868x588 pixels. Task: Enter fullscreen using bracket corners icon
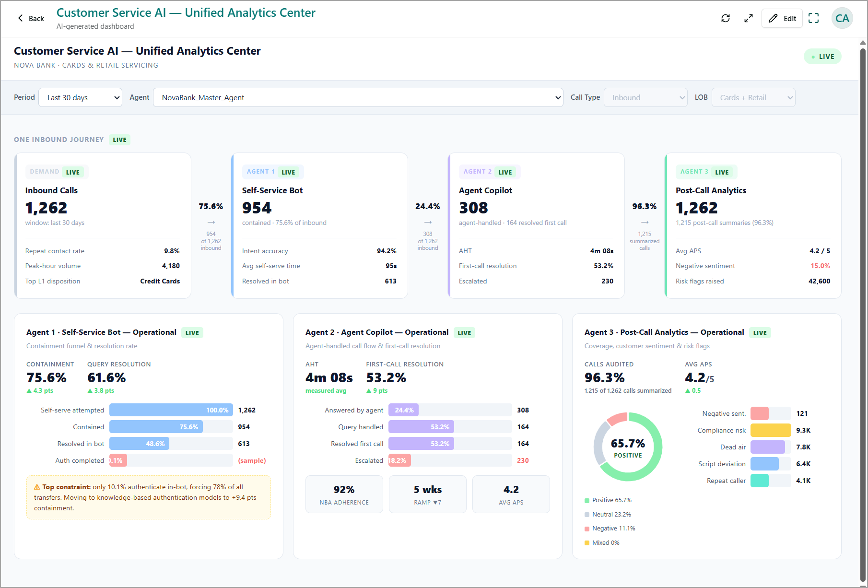[814, 18]
